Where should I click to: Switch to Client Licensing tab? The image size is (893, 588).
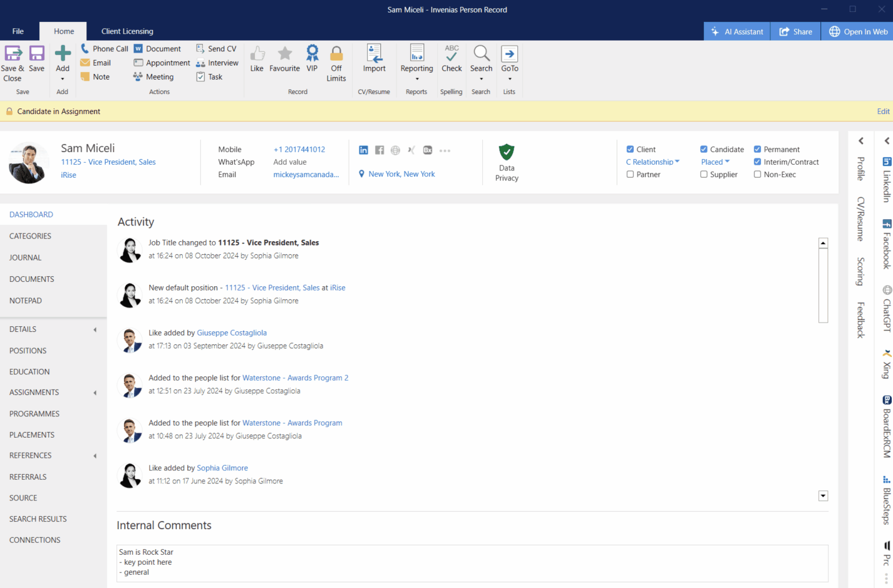coord(127,31)
